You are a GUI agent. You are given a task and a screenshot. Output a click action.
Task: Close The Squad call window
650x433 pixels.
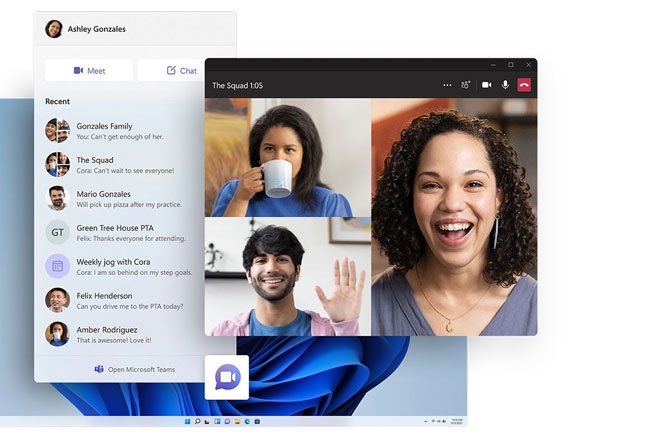point(529,65)
